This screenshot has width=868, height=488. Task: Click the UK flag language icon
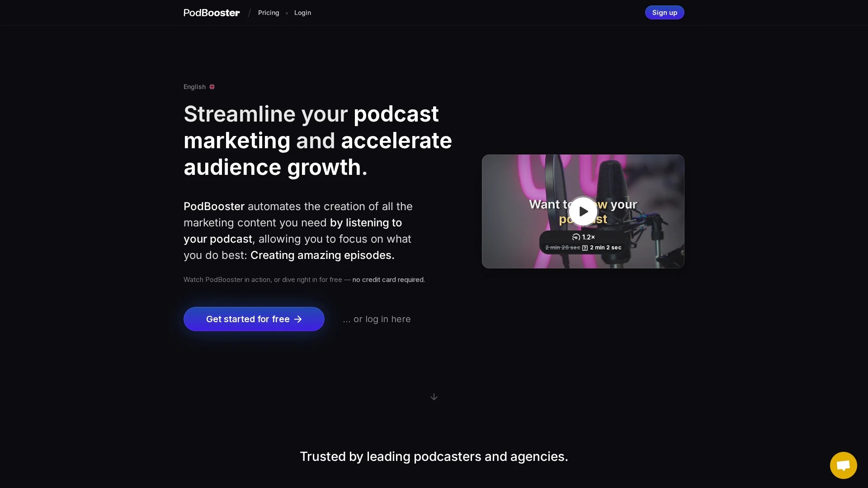click(212, 87)
